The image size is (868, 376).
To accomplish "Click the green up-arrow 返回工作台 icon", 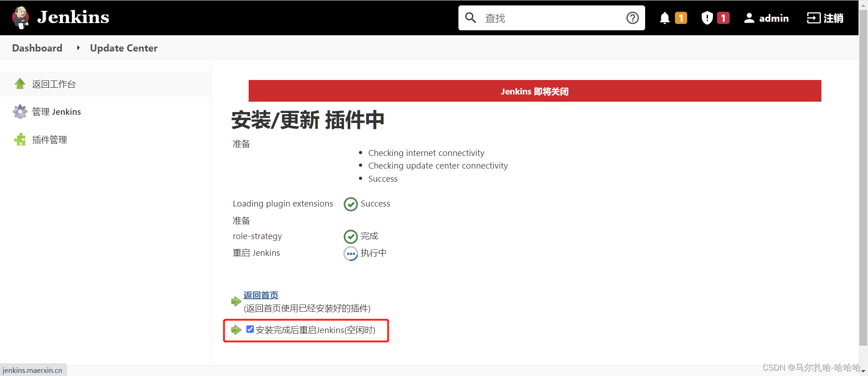I will coord(20,84).
